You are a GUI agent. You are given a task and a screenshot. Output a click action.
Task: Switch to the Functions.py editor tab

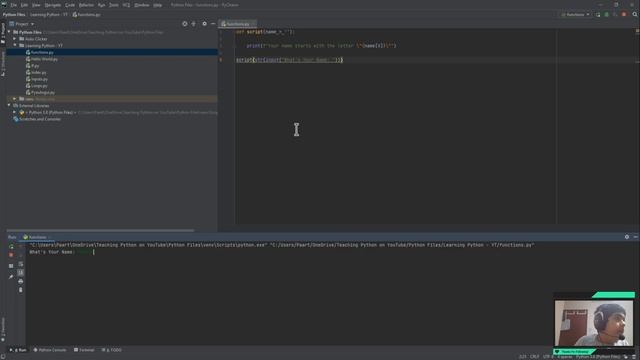[238, 24]
